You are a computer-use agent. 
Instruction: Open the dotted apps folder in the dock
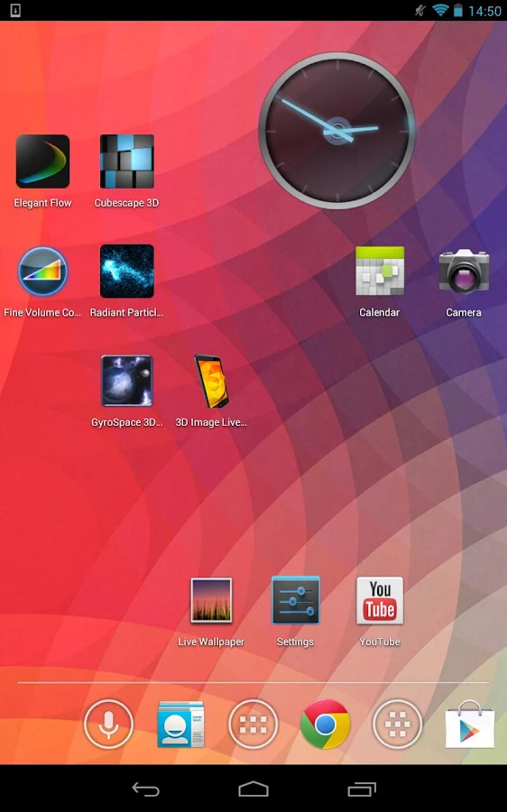coord(398,724)
